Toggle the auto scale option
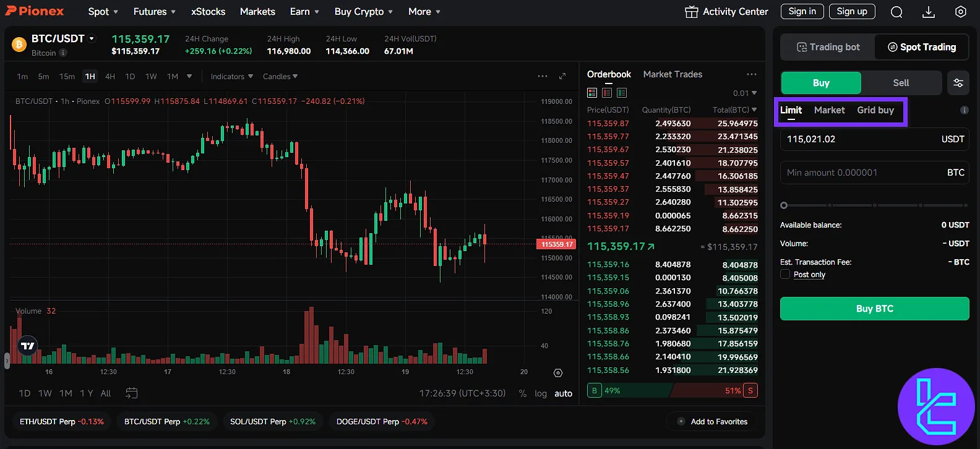Image resolution: width=980 pixels, height=449 pixels. click(563, 393)
